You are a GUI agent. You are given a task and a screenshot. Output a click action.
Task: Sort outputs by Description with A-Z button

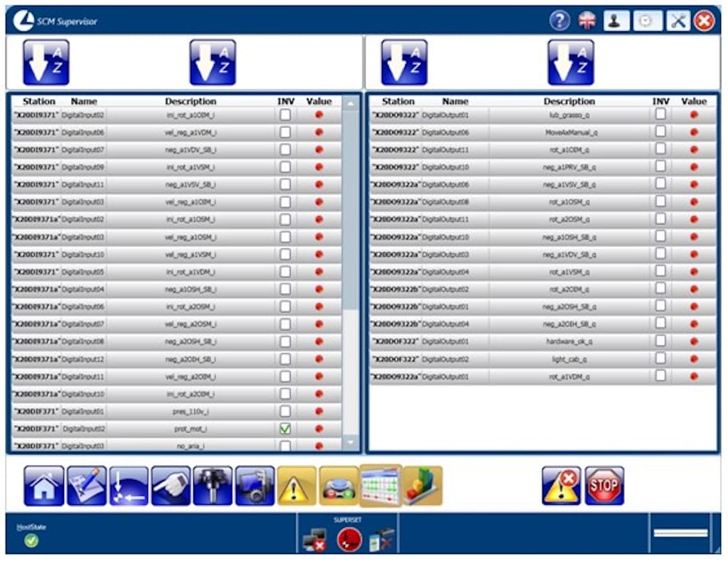pos(570,63)
